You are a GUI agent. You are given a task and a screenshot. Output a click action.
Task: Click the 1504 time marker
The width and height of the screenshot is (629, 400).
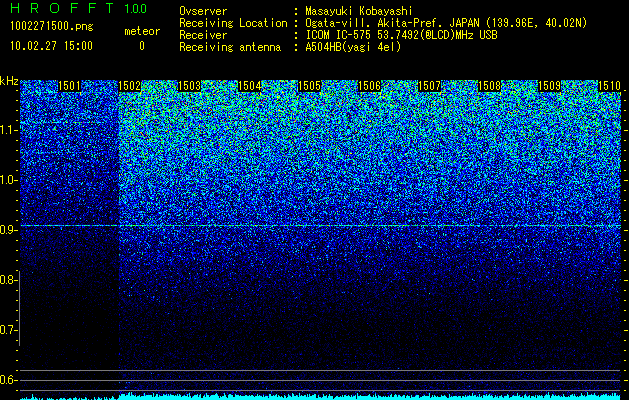[250, 86]
